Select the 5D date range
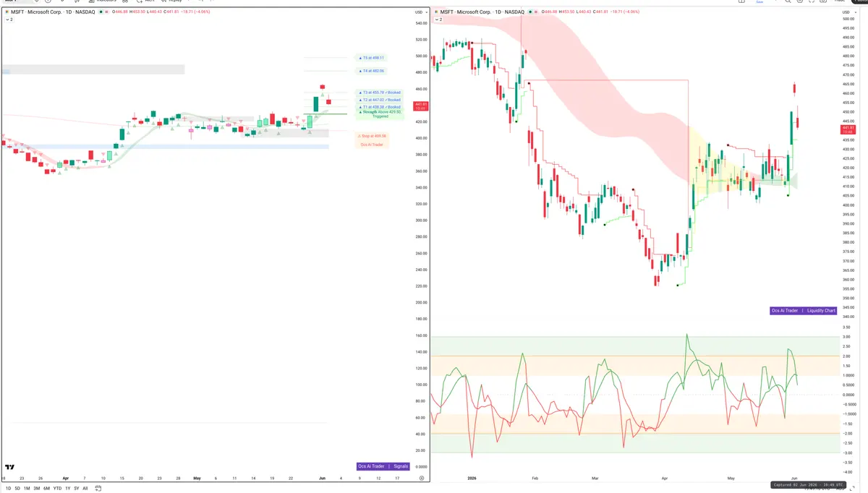 tap(17, 488)
